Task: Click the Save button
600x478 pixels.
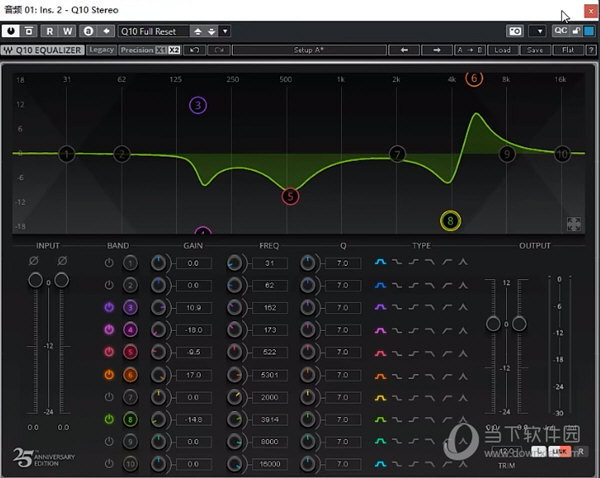Action: tap(535, 50)
